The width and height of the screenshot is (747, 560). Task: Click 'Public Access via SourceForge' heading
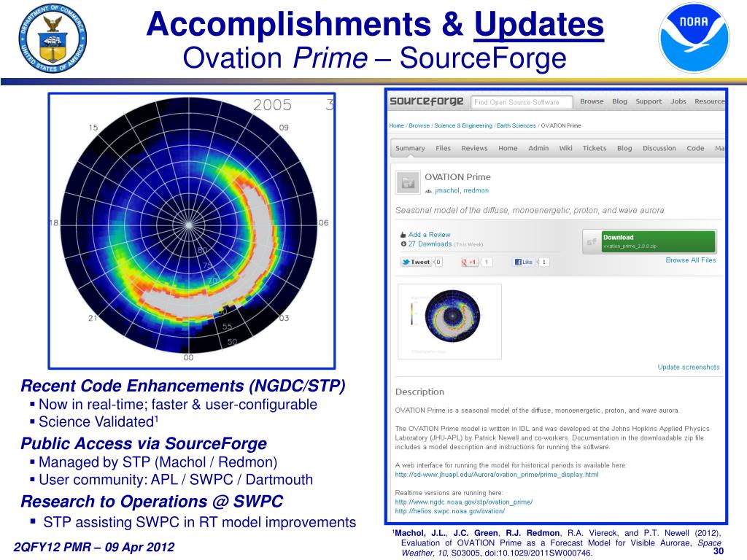tap(144, 443)
